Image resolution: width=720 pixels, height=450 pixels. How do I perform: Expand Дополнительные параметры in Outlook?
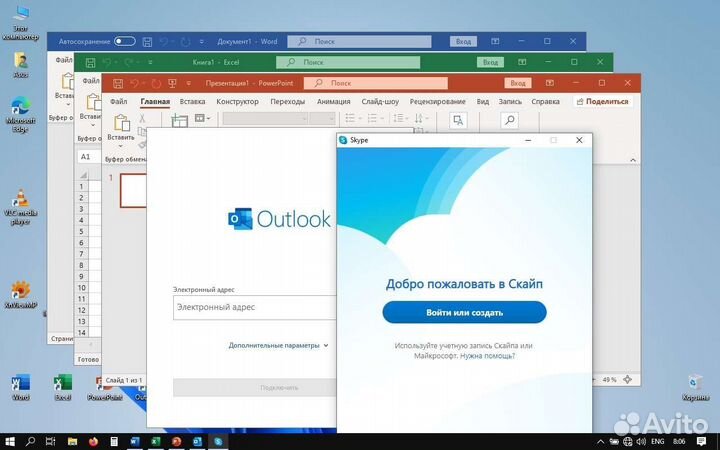point(278,345)
